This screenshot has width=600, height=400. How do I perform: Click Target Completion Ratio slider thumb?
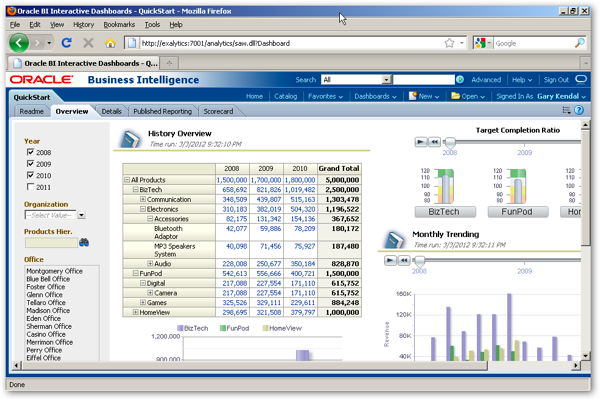pos(450,143)
